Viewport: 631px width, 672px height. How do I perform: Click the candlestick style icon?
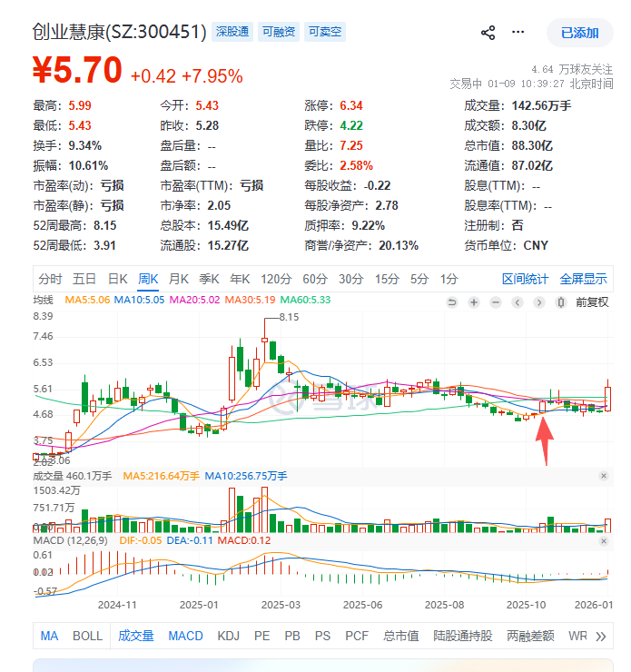(561, 302)
